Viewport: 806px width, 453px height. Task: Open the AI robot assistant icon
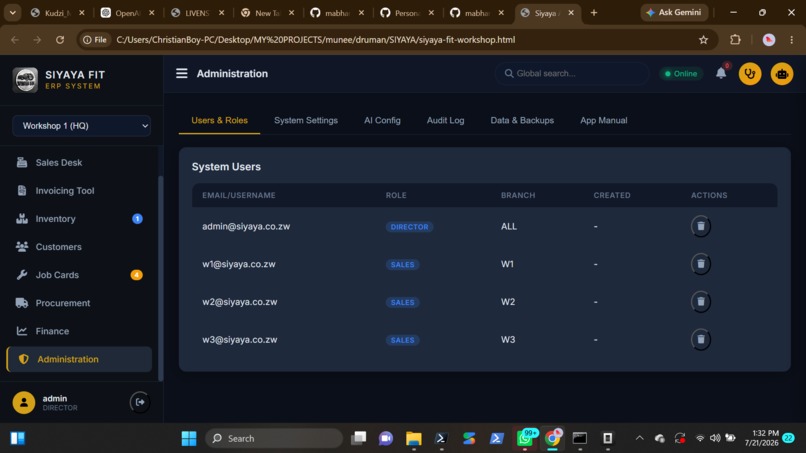782,74
